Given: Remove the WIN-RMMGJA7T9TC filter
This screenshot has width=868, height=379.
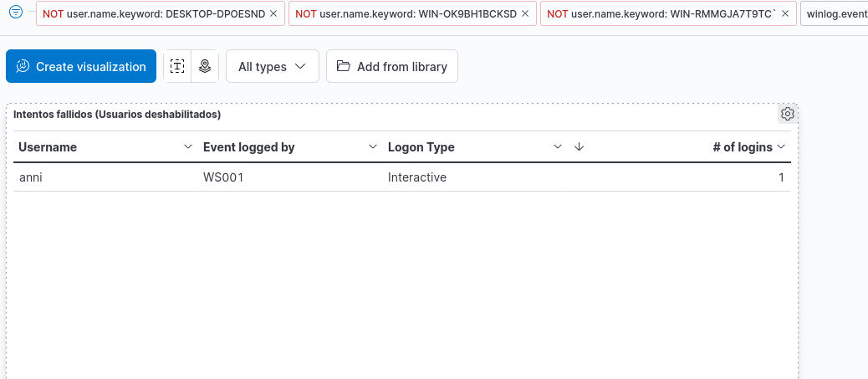Looking at the screenshot, I should pos(786,13).
